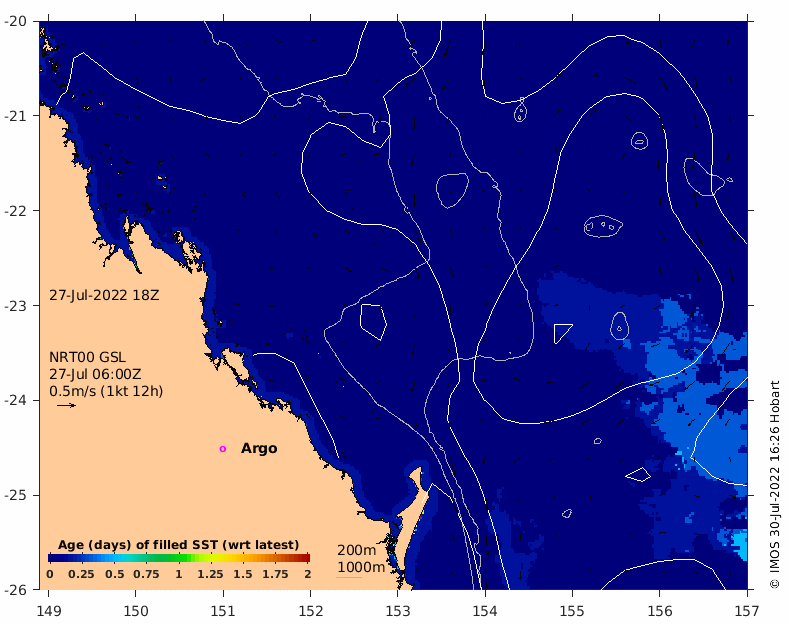Click the '0.25' colorbar tick label

coord(81,574)
